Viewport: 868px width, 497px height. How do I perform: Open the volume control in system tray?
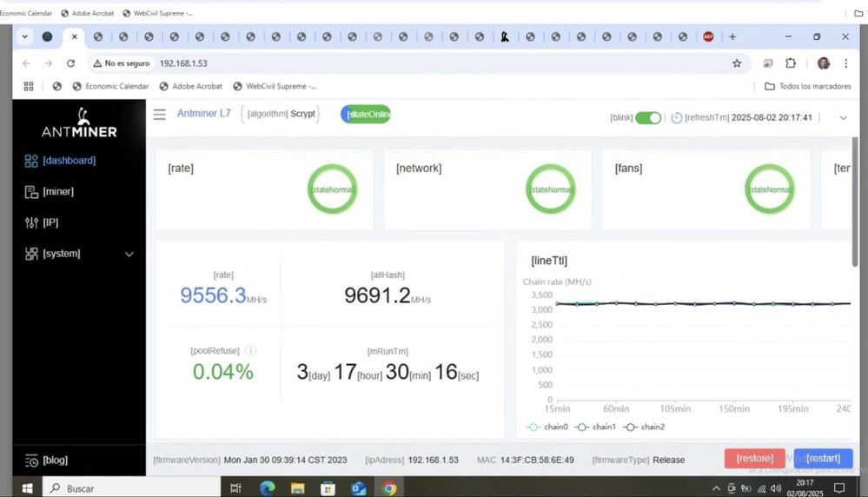(x=776, y=488)
